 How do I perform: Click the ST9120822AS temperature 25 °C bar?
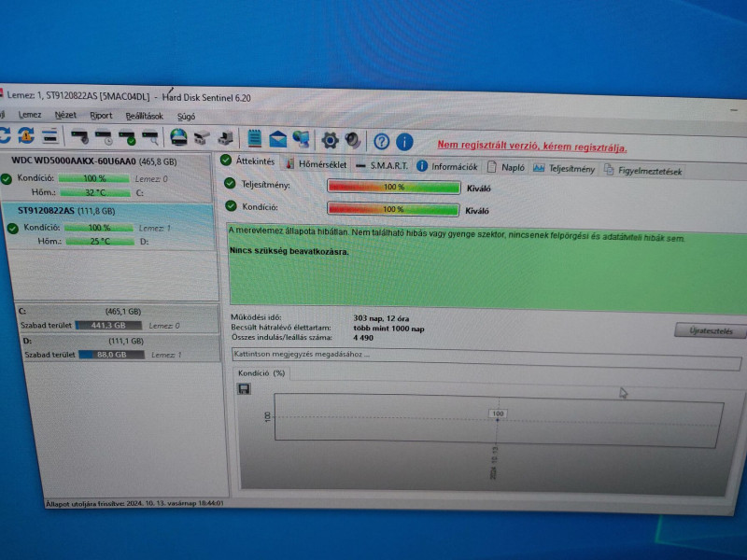tap(101, 241)
